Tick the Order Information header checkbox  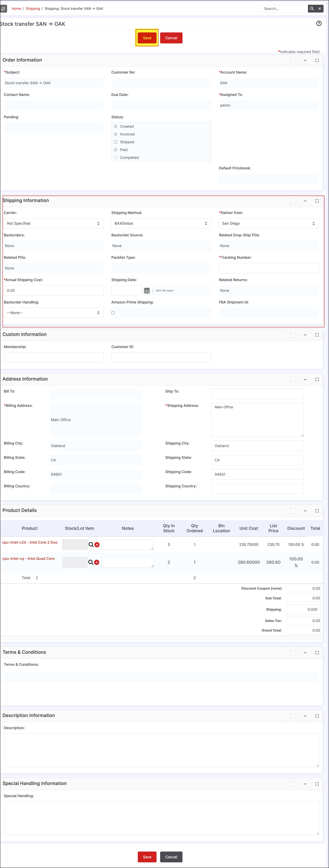click(293, 60)
